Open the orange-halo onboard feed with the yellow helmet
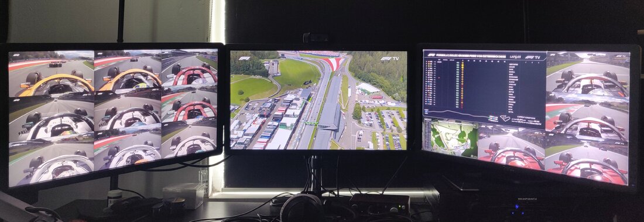This screenshot has width=644, height=222. point(127,71)
